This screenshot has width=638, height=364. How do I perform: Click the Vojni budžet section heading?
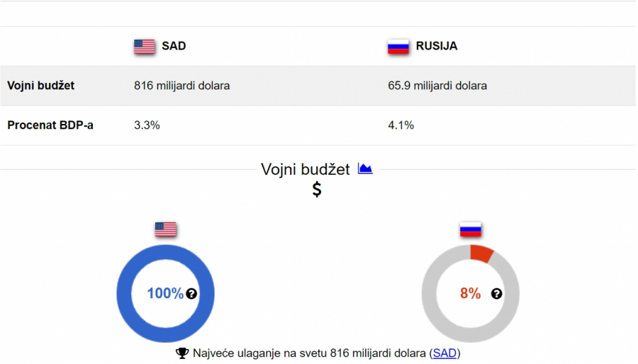click(306, 169)
